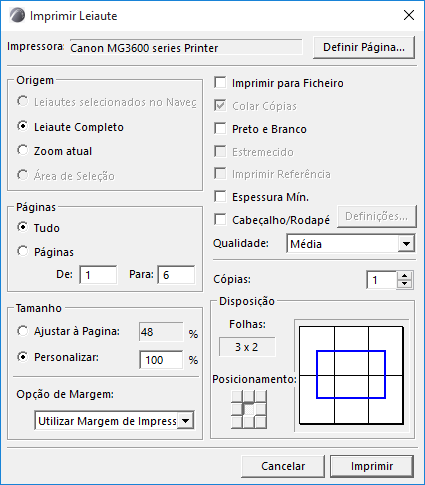This screenshot has width=425, height=485.
Task: Decrease the Cópias count with the down arrow
Action: click(405, 284)
